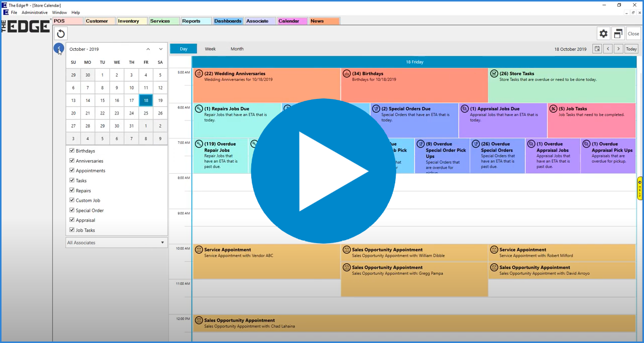This screenshot has width=644, height=343.
Task: Uncheck the Anniversaries filter
Action: point(72,161)
